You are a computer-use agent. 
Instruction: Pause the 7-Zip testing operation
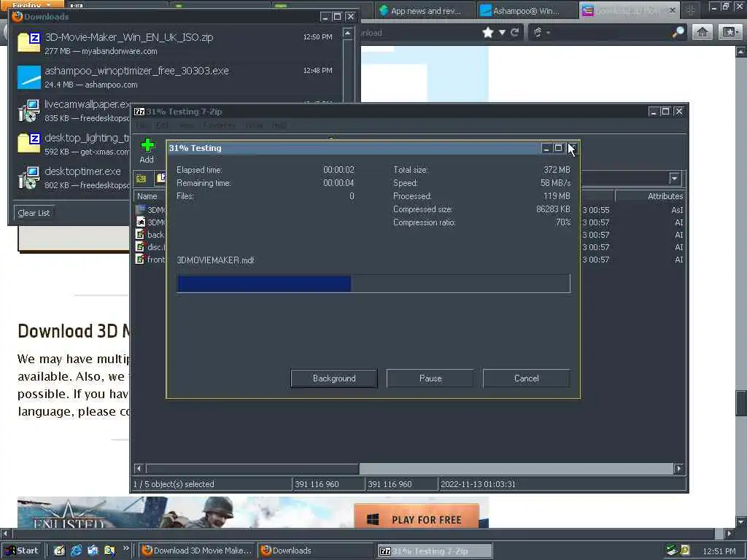click(430, 378)
